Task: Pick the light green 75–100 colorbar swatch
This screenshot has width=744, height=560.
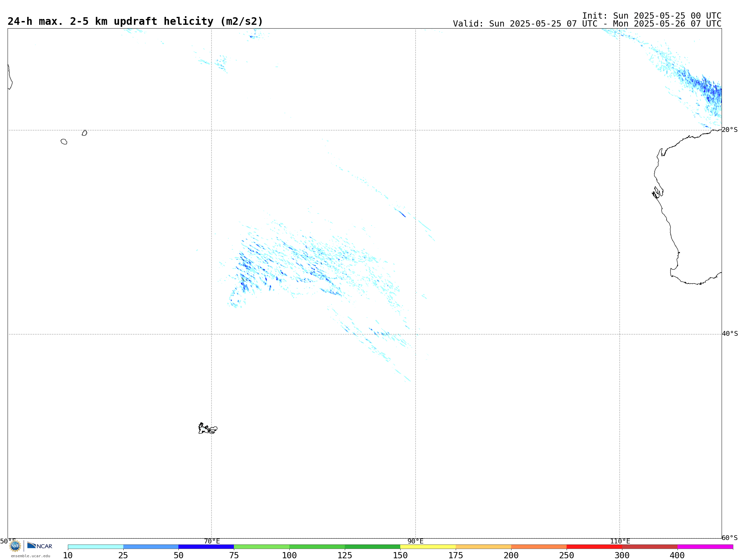Action: [x=262, y=547]
